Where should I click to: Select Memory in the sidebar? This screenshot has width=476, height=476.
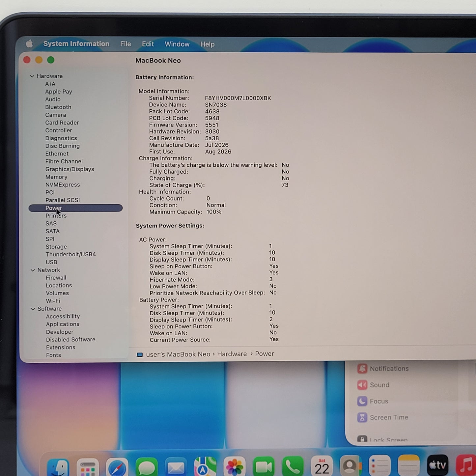(56, 177)
